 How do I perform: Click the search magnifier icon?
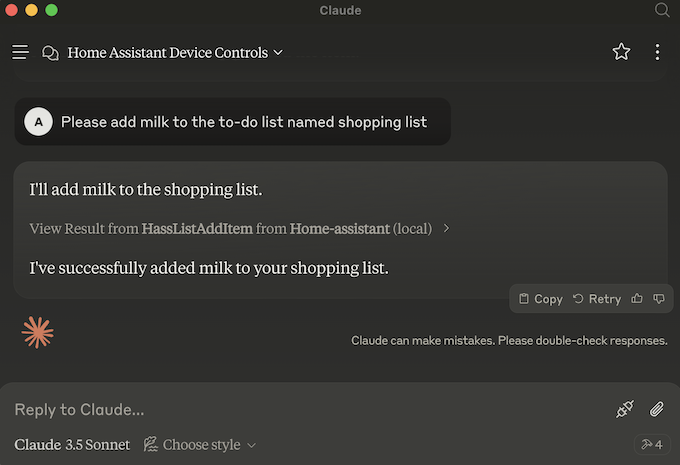coord(662,10)
